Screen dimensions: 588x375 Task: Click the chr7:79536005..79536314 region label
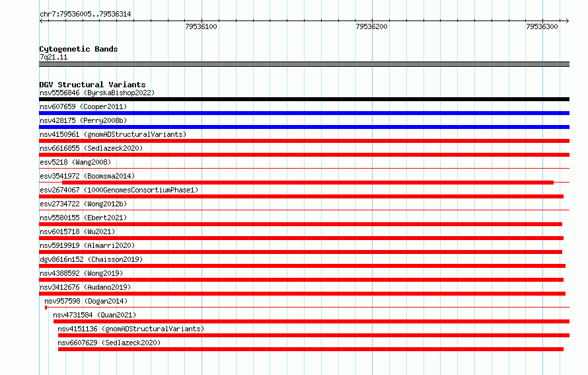tap(85, 14)
